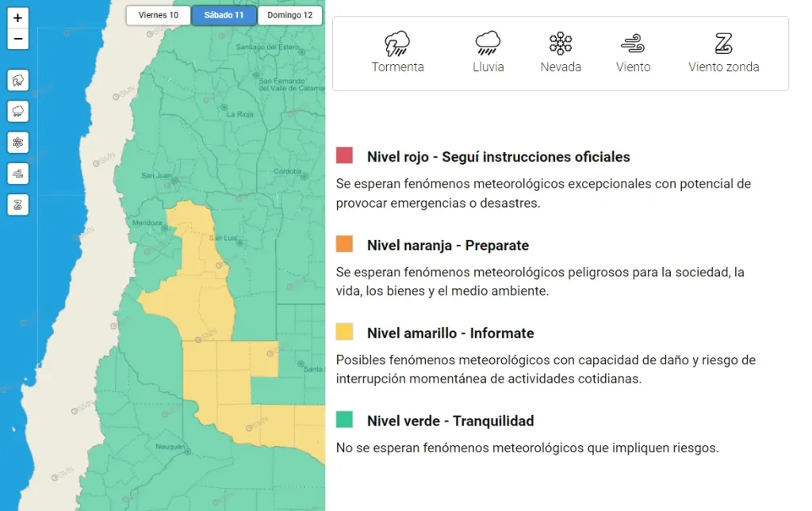Toggle snowfall alerts in map sidebar

tap(18, 142)
